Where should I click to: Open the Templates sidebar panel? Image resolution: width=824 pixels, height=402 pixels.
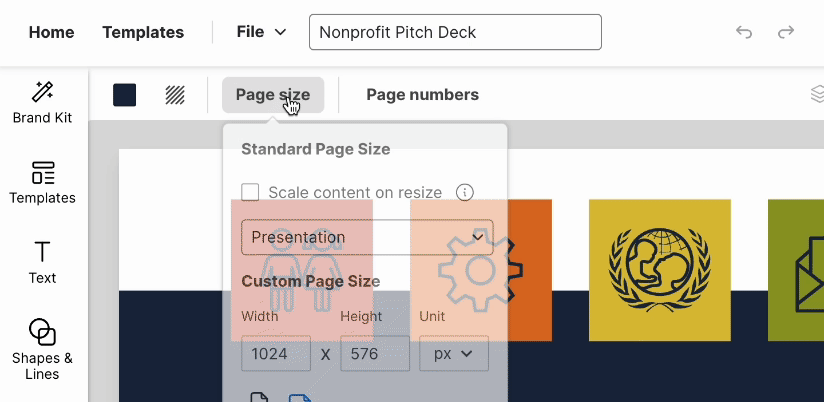tap(42, 182)
